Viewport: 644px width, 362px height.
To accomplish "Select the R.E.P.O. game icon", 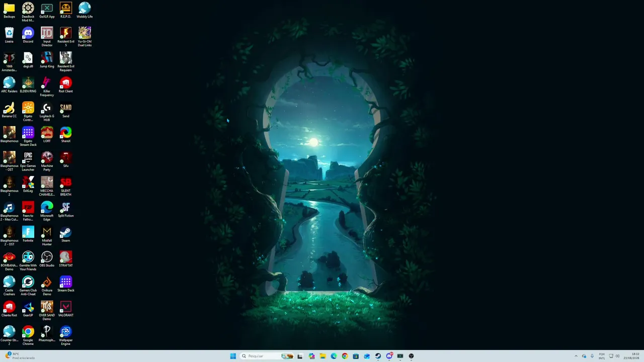I will tap(66, 11).
